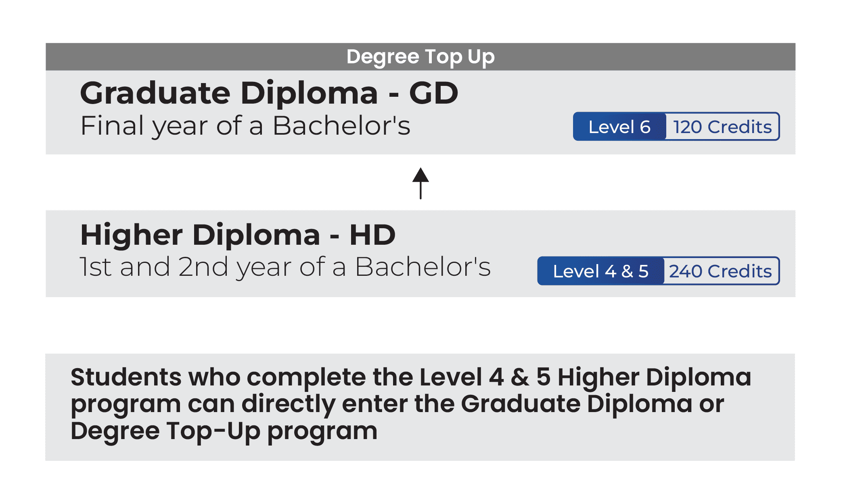The width and height of the screenshot is (841, 504).
Task: Click the Degree Top Up header title
Action: coord(420,57)
